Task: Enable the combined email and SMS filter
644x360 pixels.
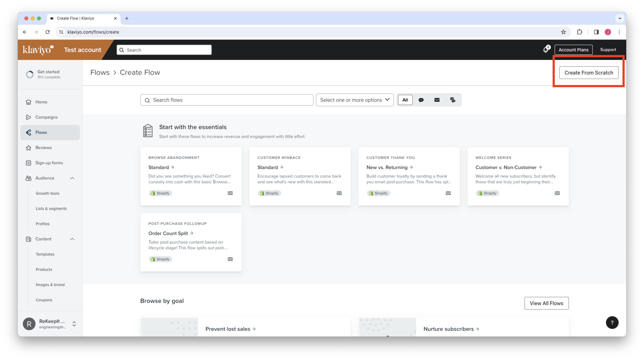Action: coord(453,100)
